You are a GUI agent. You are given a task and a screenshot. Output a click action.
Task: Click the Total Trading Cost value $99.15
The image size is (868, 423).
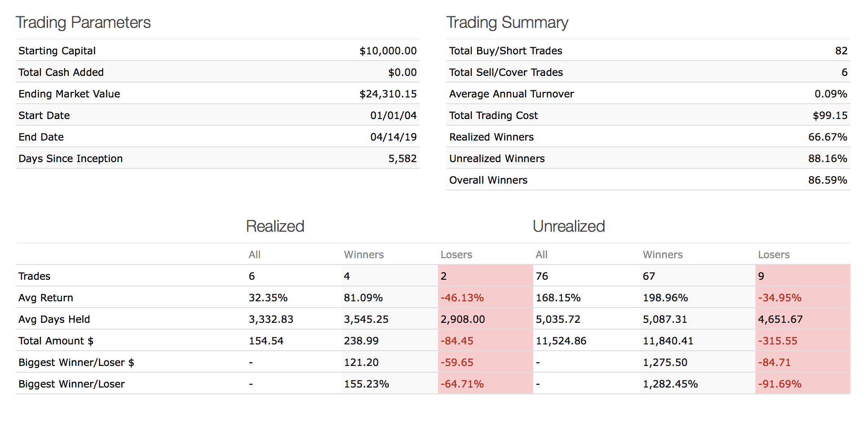(x=830, y=115)
